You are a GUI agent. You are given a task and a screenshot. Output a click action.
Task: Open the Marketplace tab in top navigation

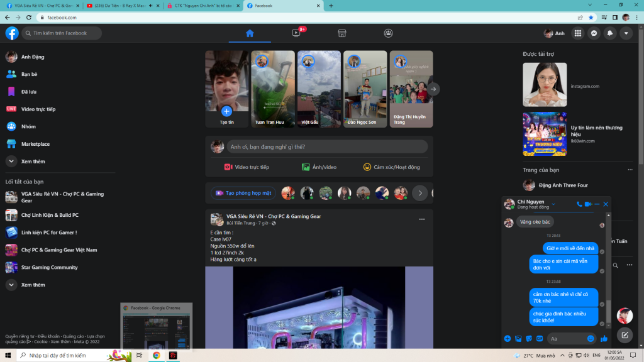342,33
